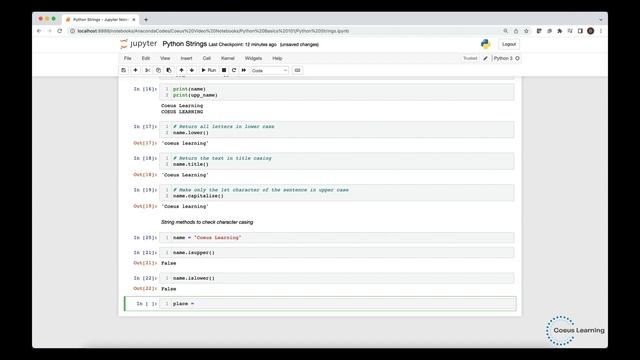Open the Widgets menu
Image resolution: width=640 pixels, height=360 pixels.
pyautogui.click(x=253, y=58)
